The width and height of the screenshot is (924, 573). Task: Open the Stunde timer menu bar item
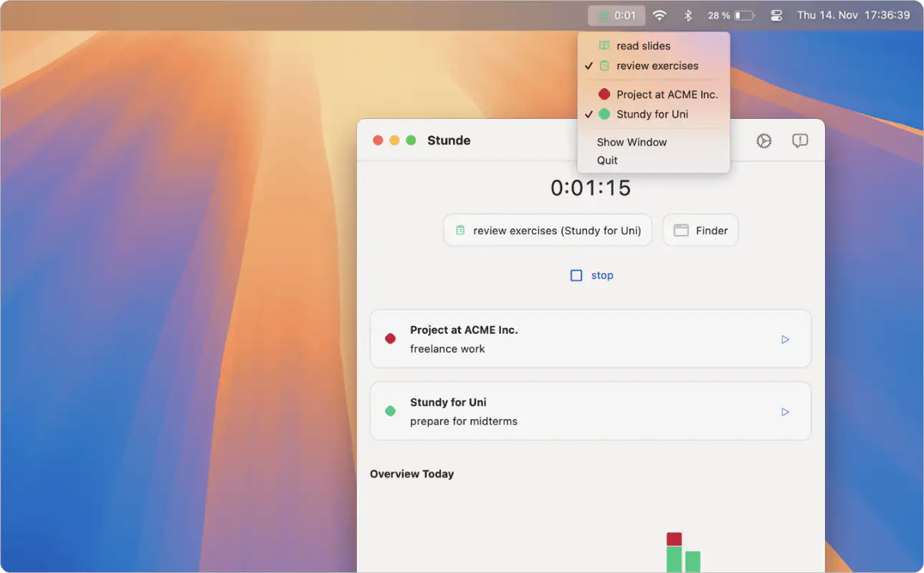[616, 15]
